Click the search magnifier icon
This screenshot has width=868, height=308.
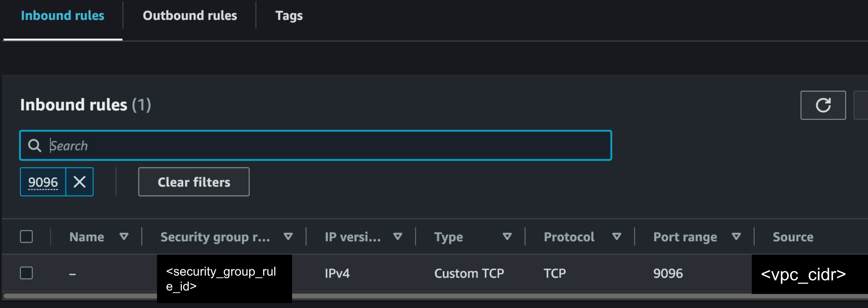[34, 146]
